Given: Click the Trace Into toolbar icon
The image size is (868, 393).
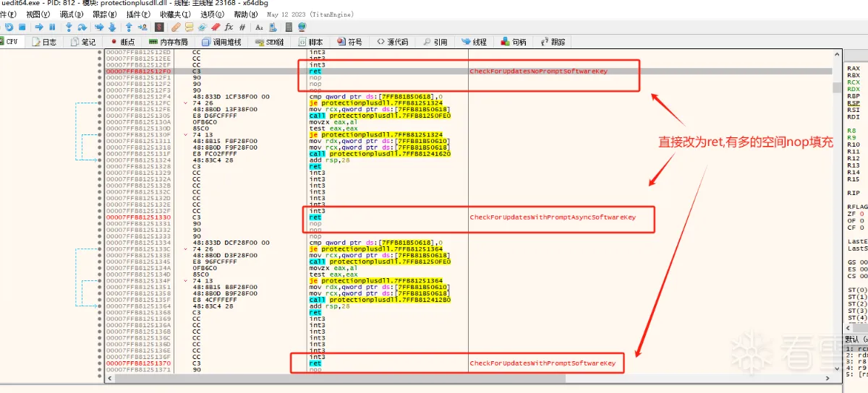Looking at the screenshot, I should pyautogui.click(x=99, y=27).
